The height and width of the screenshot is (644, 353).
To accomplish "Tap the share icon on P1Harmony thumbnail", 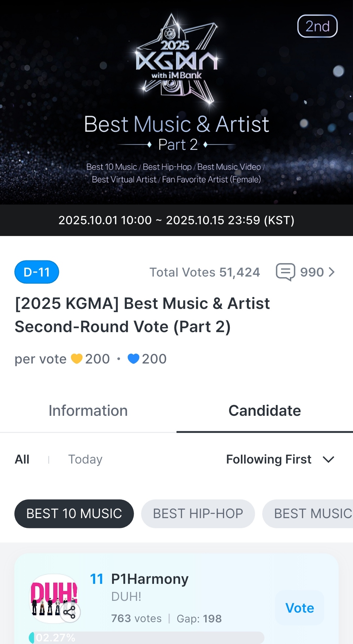I will point(69,612).
